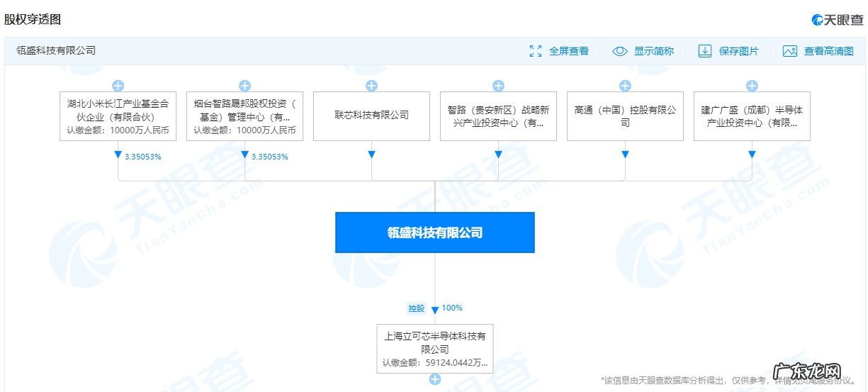Click 3.35053% under 烟台智路晟邦

(270, 157)
